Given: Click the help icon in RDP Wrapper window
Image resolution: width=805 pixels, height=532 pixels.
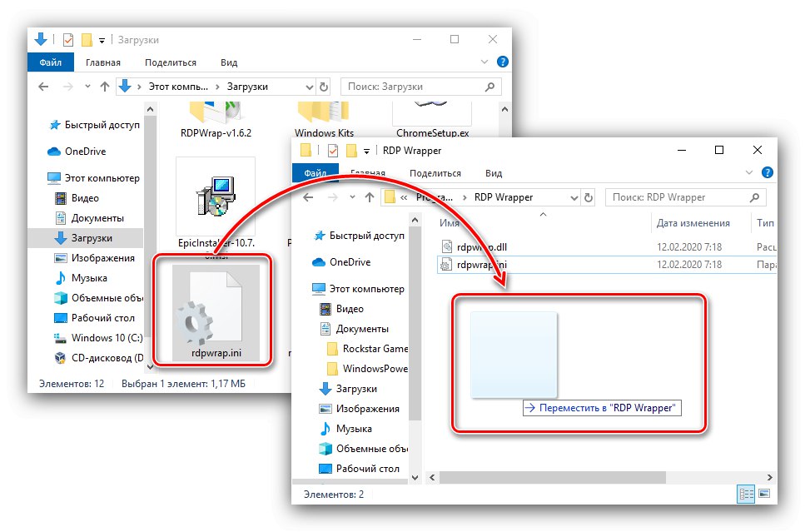Looking at the screenshot, I should click(767, 172).
